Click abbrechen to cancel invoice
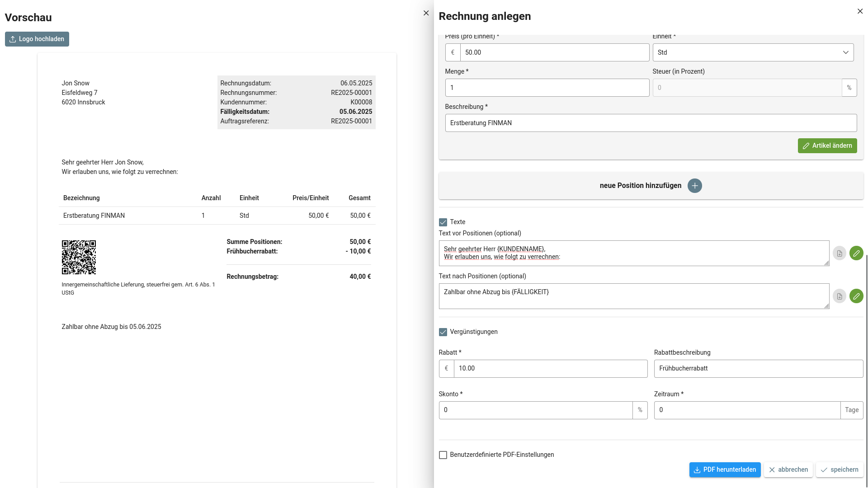 [788, 469]
